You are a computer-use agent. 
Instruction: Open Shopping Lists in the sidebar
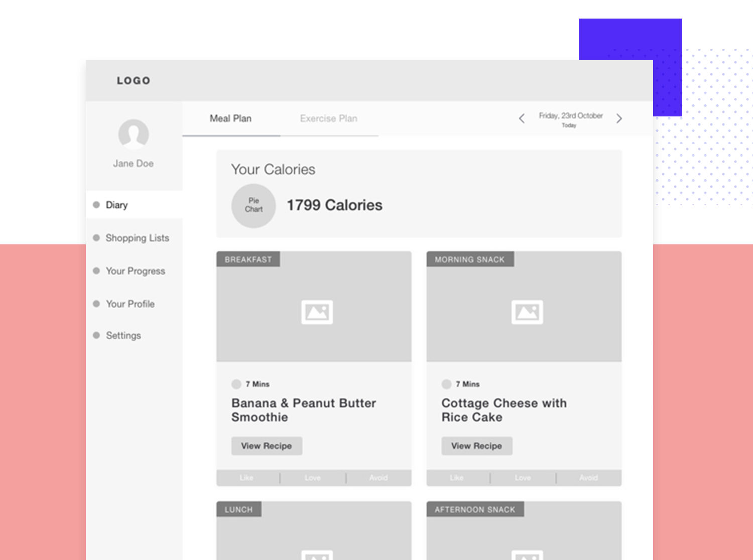click(x=134, y=238)
